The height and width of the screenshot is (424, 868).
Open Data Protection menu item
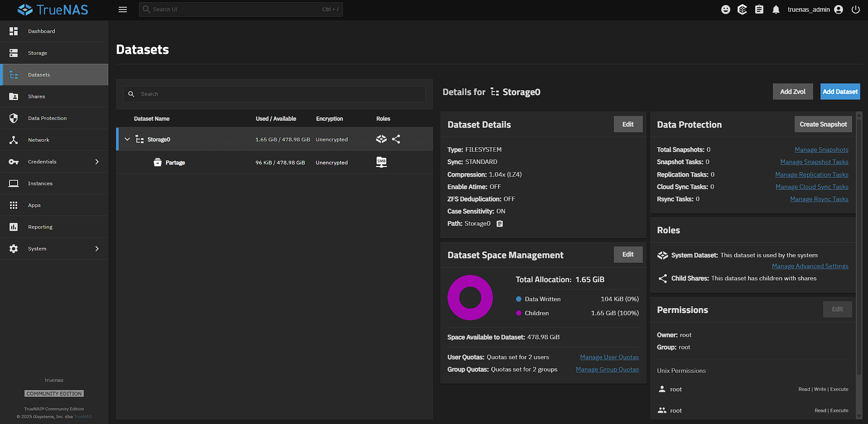[54, 118]
